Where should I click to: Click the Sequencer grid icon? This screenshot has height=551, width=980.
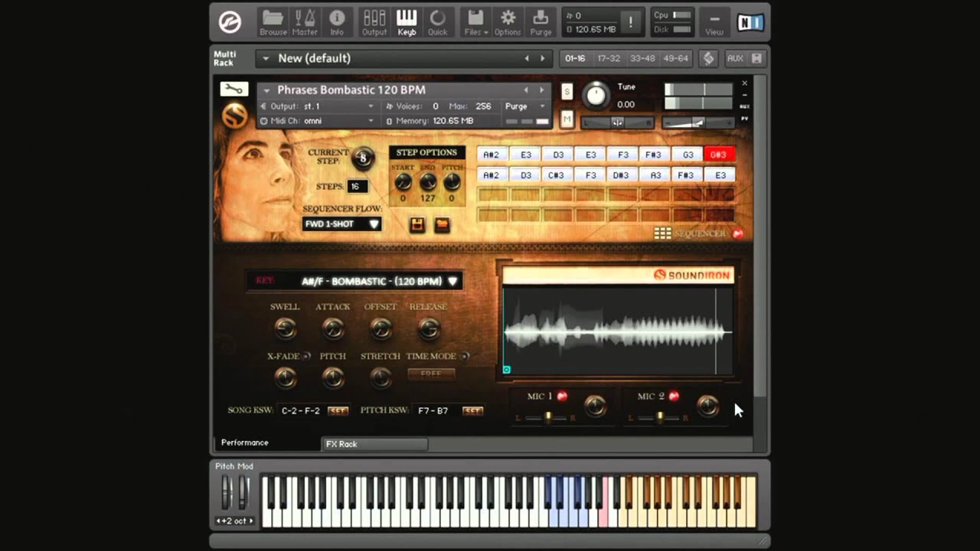[x=662, y=233]
